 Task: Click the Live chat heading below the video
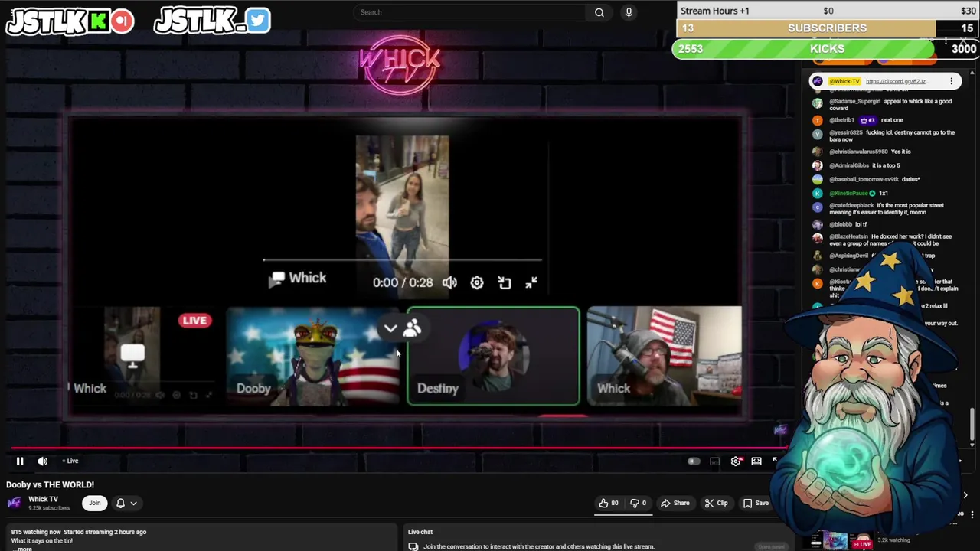tap(420, 532)
